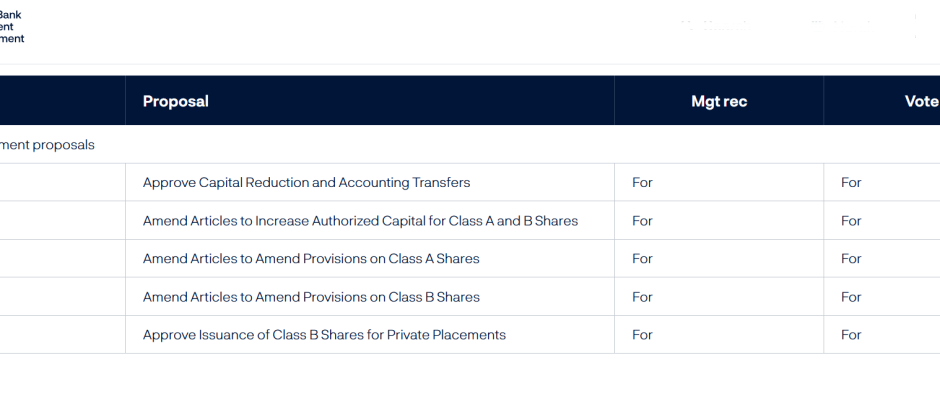Click Vote 'For' for Private Placements row
This screenshot has height=400, width=940.
tap(851, 335)
